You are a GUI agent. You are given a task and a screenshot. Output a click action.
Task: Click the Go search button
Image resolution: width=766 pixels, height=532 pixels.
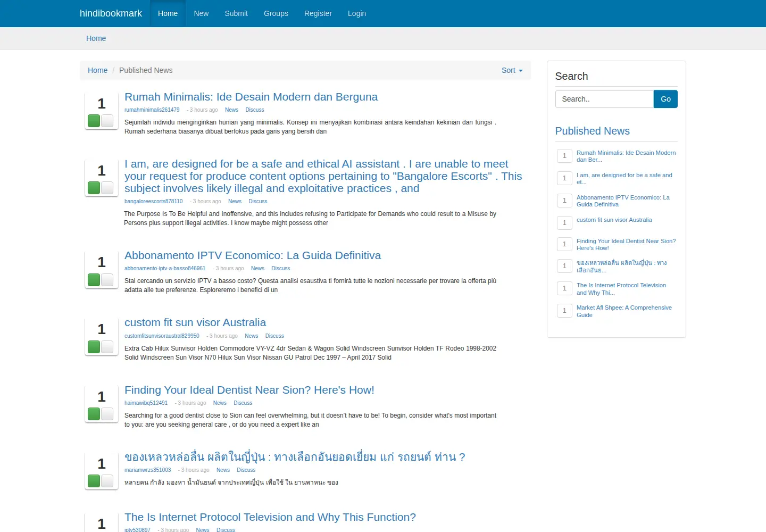click(665, 99)
